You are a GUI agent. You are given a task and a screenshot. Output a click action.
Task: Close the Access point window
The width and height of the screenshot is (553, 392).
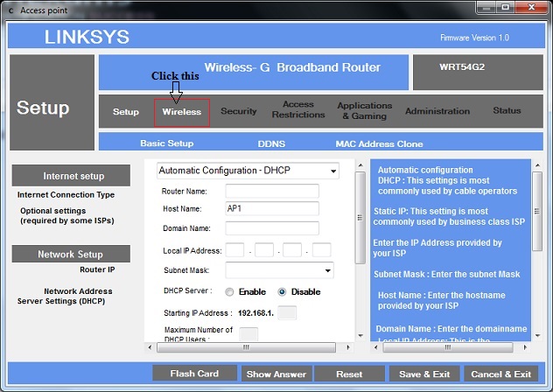531,7
